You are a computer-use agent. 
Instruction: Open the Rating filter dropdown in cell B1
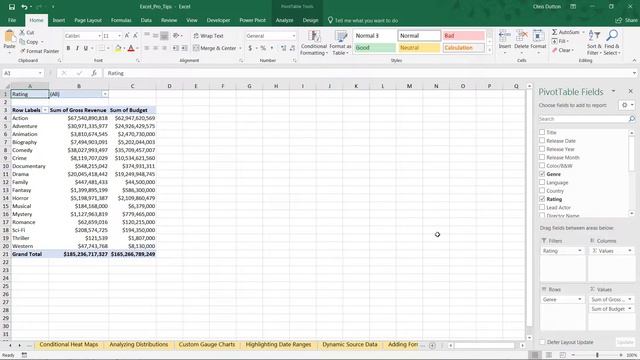click(x=105, y=94)
